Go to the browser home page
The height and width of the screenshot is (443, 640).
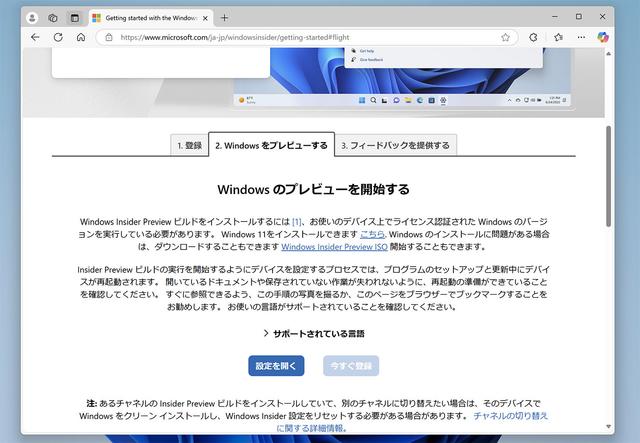(81, 37)
